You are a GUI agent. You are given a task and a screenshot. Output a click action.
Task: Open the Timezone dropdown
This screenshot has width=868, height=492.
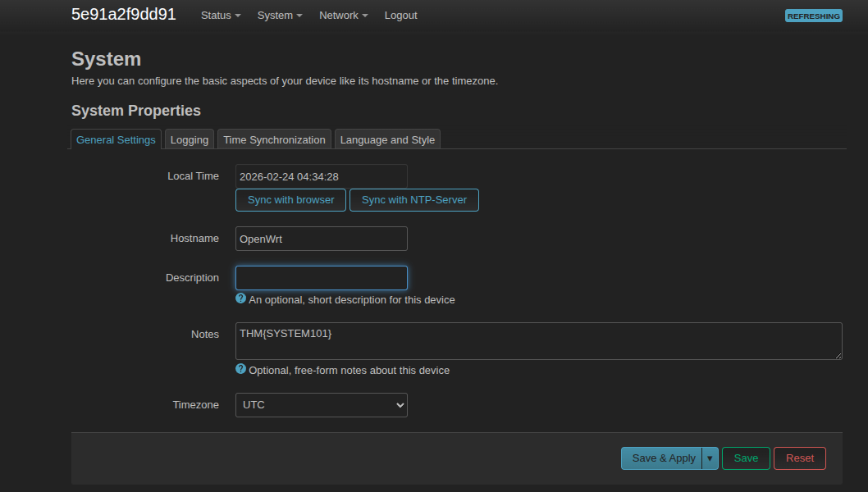(x=321, y=405)
